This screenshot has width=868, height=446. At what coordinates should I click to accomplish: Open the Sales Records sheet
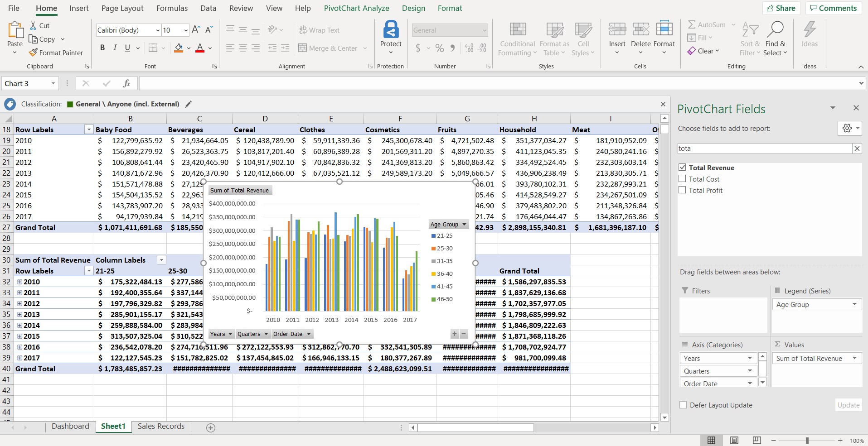click(160, 426)
